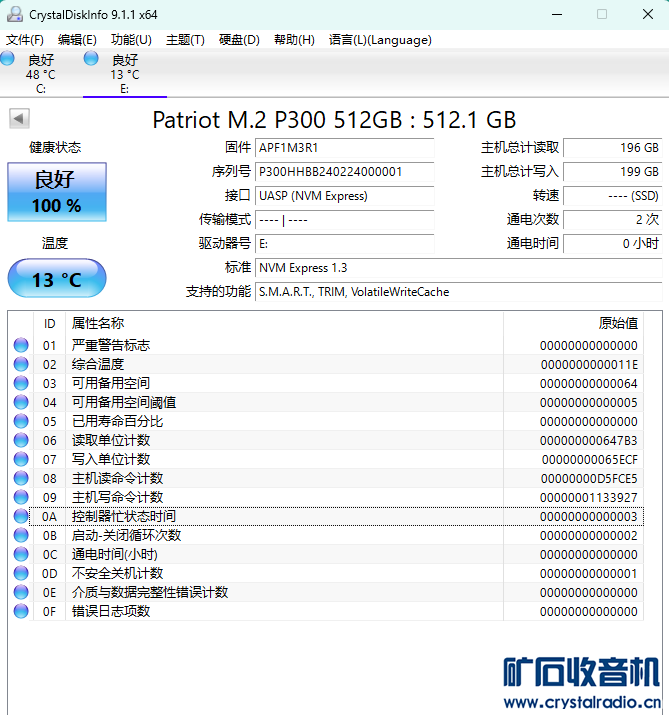Viewport: 669px width, 715px height.
Task: Click raw value 000000000647B3
Action: pyautogui.click(x=589, y=440)
